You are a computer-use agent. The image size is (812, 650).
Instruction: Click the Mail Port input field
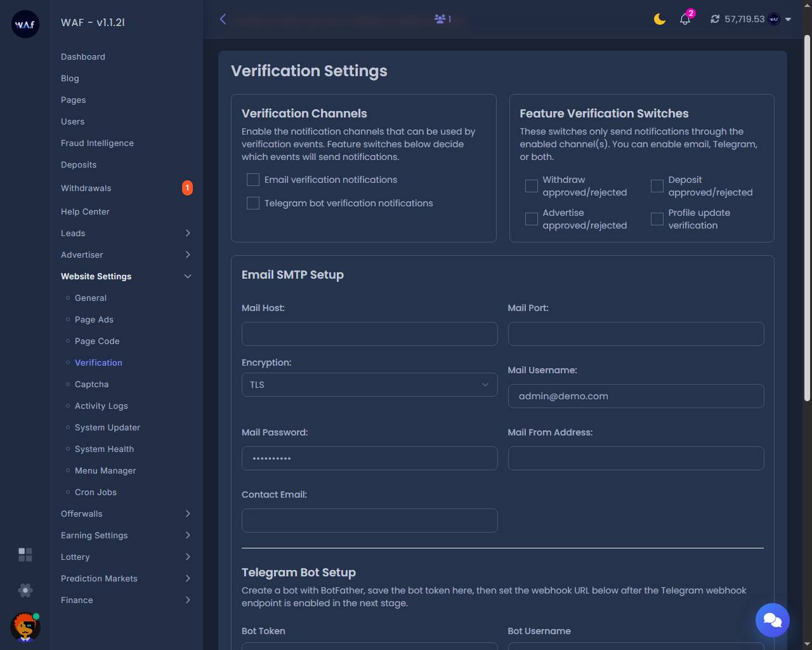coord(636,334)
